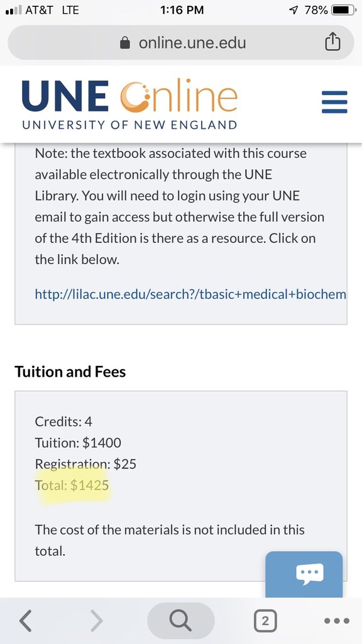Tap the forward chevron in bottom bar
The image size is (362, 644).
96,621
